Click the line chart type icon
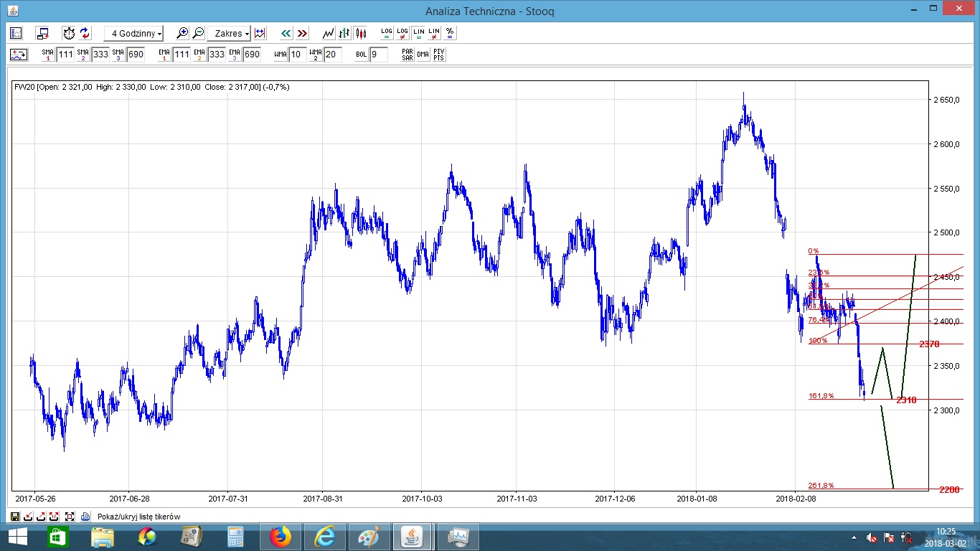This screenshot has width=980, height=551. (x=328, y=33)
